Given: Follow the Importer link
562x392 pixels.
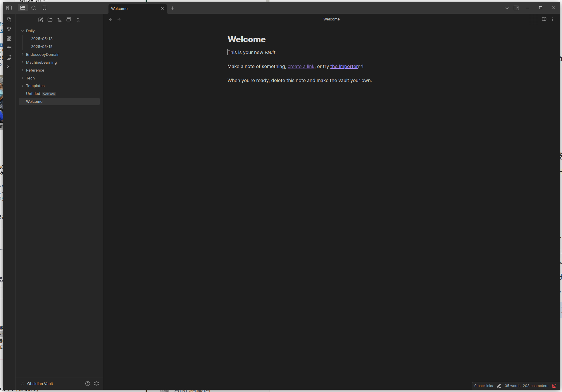Looking at the screenshot, I should (344, 67).
